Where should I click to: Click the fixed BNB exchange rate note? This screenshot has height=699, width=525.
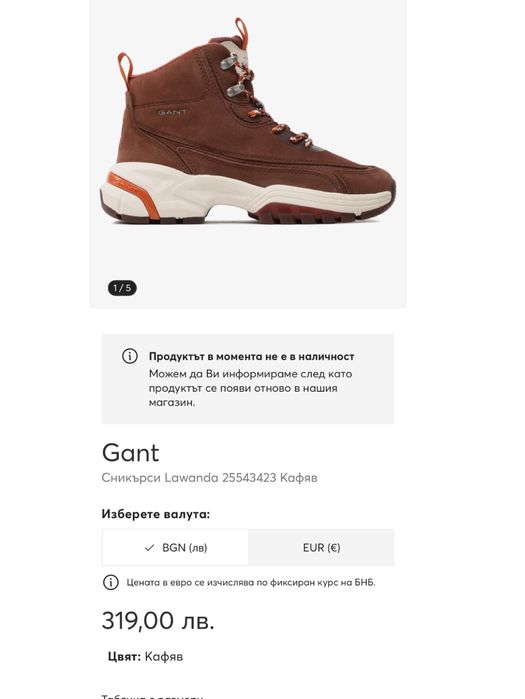(251, 582)
